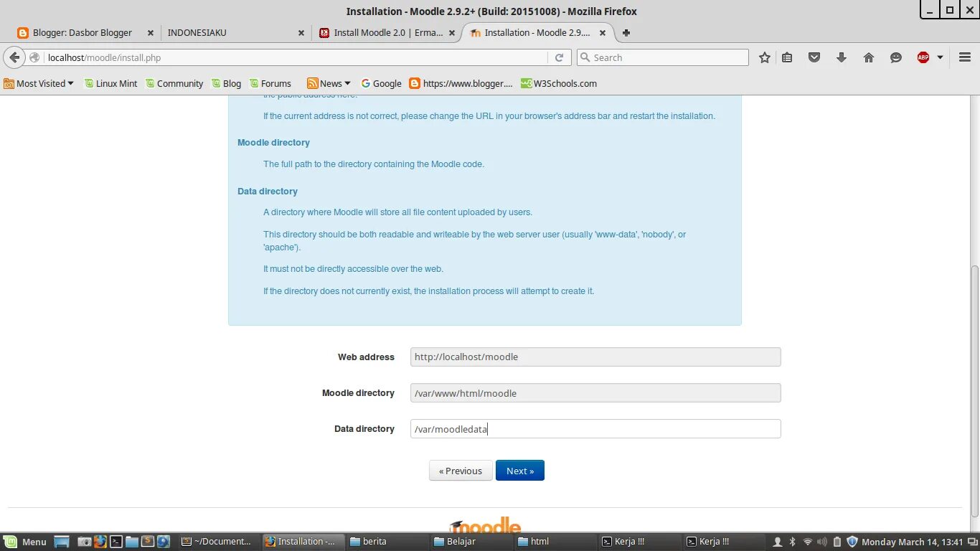Viewport: 980px width, 551px height.
Task: Launch Firefox from the panel launcher
Action: pyautogui.click(x=100, y=542)
